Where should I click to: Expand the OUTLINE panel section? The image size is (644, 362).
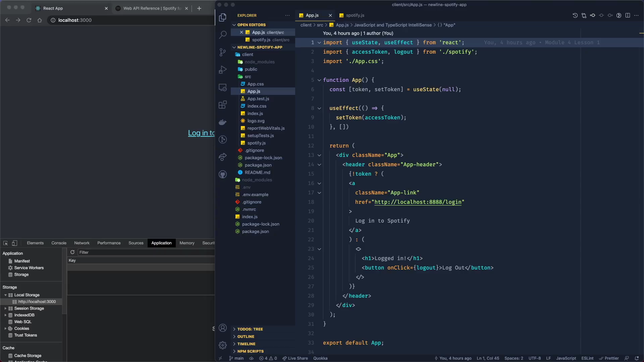coord(246,336)
